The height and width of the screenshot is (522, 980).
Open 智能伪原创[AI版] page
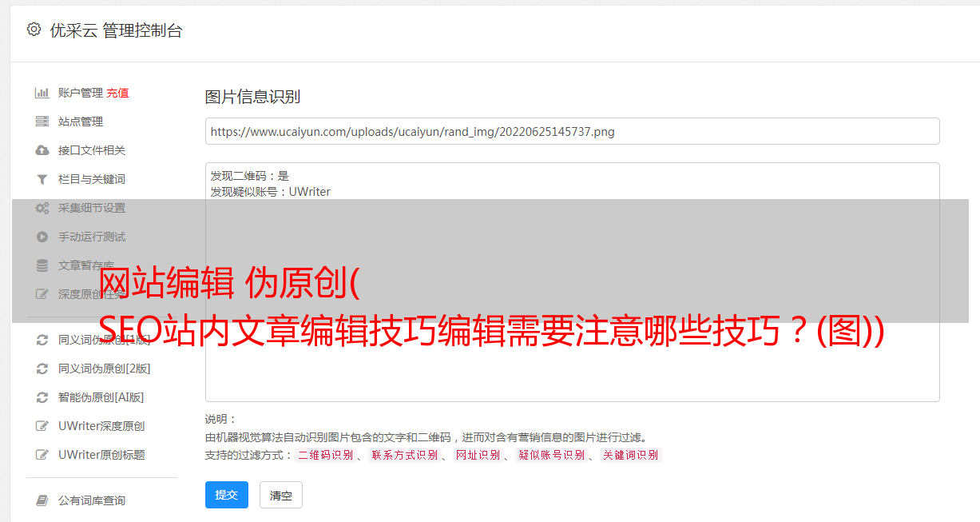(101, 397)
